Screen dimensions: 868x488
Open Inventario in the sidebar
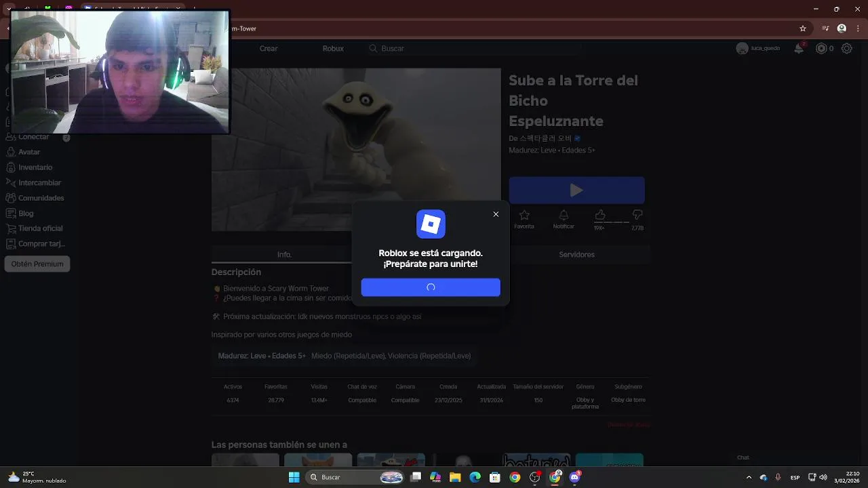coord(35,167)
